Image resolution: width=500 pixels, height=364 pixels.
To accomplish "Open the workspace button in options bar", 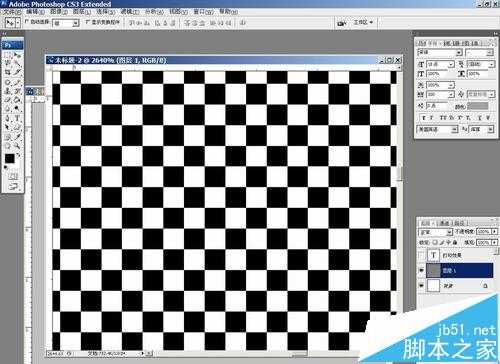I will [363, 23].
